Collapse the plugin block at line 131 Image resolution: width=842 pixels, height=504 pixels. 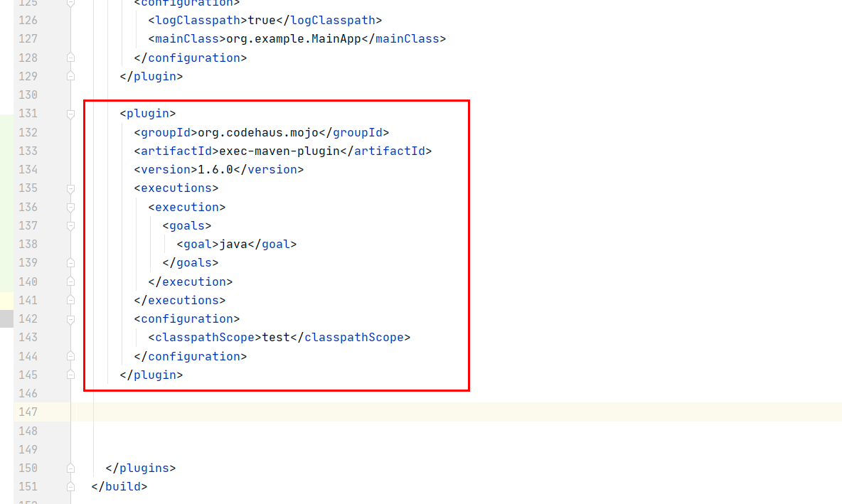click(70, 113)
